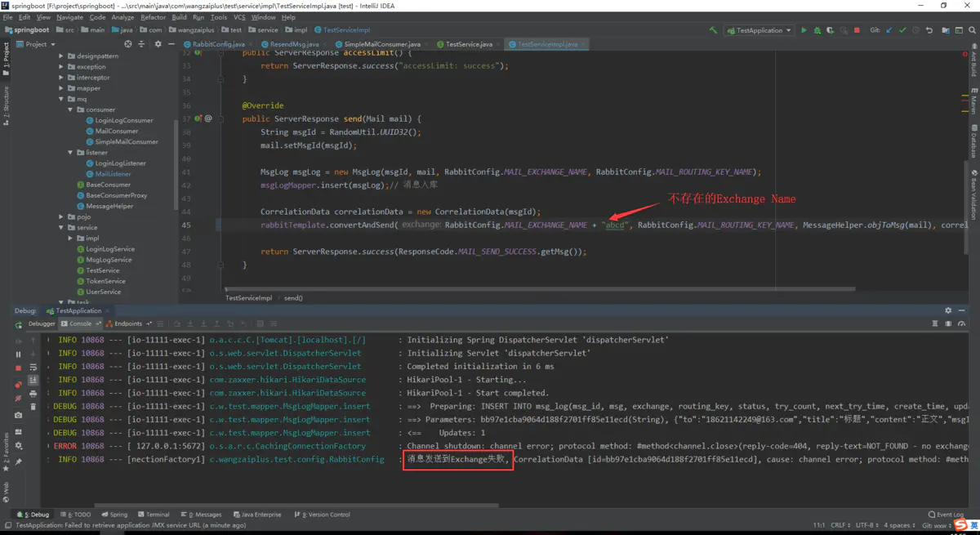Switch to the RabbitConfig.java editor tab
This screenshot has height=535, width=980.
coord(217,44)
